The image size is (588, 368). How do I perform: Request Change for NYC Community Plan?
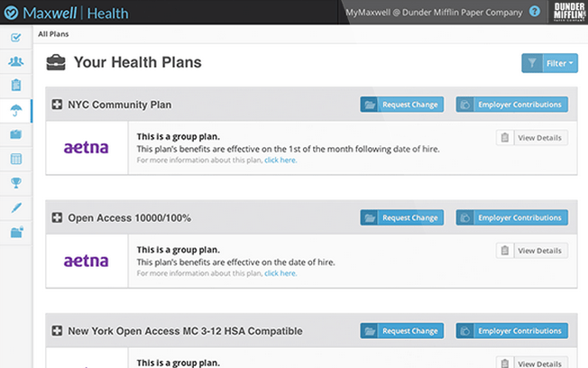pos(401,105)
